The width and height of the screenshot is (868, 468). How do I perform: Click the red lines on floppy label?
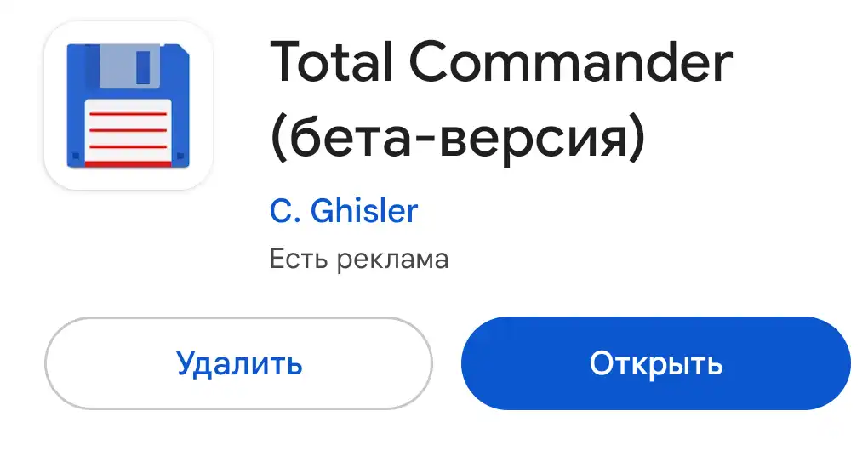[x=128, y=130]
